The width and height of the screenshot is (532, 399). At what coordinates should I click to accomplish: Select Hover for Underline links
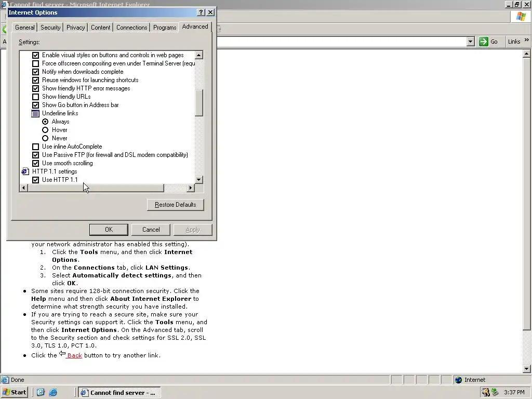click(x=45, y=130)
